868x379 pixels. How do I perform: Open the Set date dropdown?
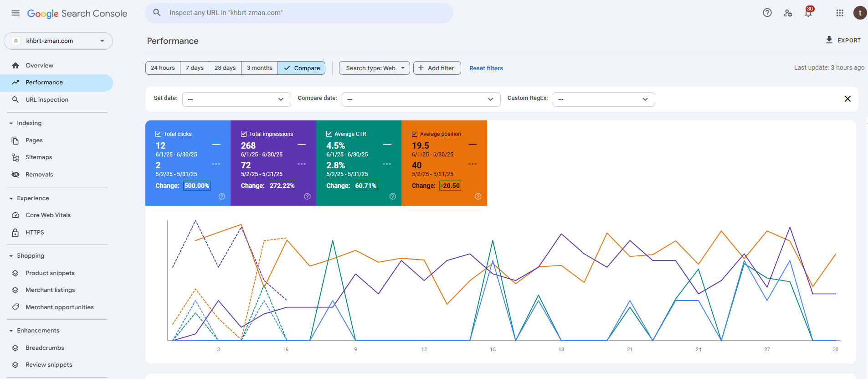tap(236, 99)
